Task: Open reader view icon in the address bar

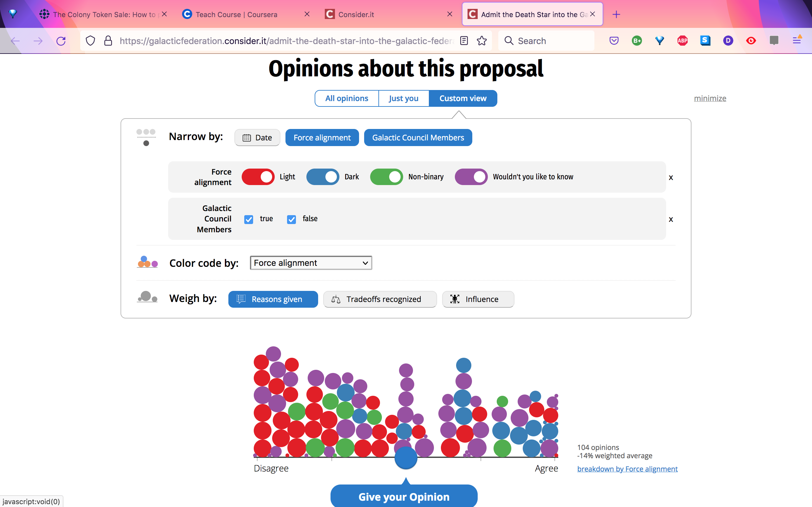Action: coord(464,41)
